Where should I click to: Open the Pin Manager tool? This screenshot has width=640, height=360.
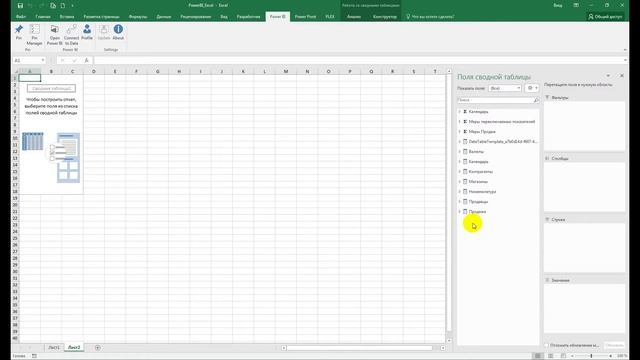click(x=35, y=34)
